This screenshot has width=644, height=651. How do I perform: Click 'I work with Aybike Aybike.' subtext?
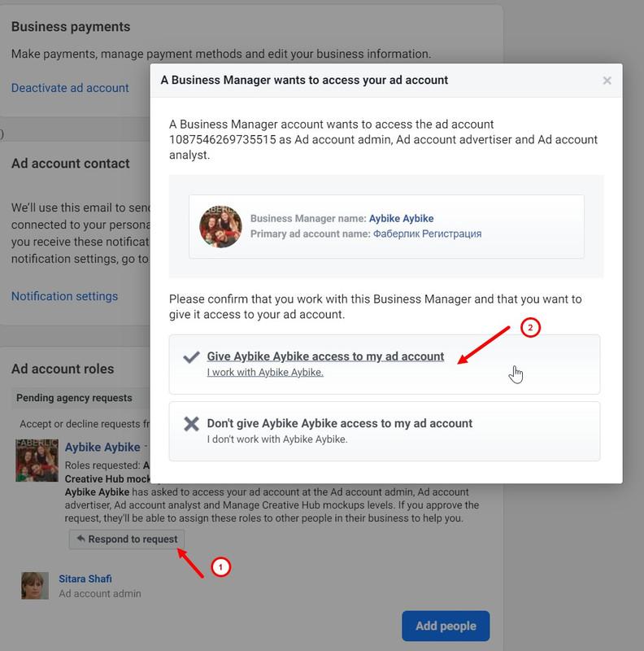(265, 373)
